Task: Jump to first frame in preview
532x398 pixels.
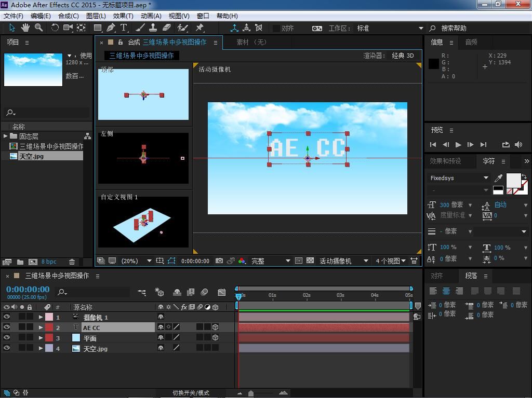Action: point(433,145)
